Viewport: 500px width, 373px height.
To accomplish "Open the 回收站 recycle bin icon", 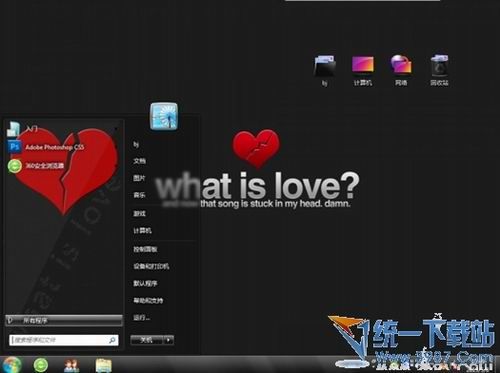I will [439, 70].
